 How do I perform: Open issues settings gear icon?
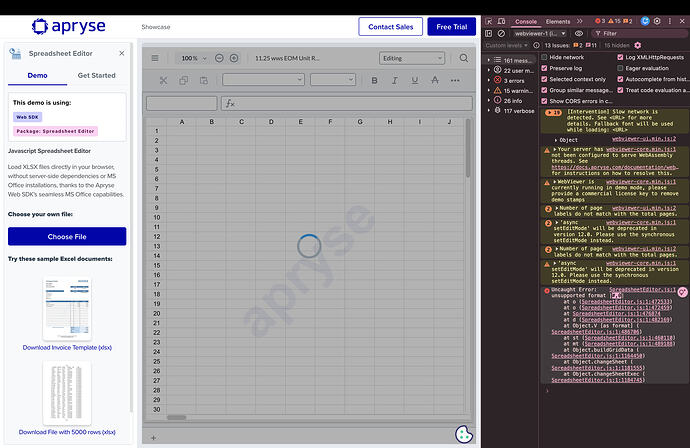point(638,45)
